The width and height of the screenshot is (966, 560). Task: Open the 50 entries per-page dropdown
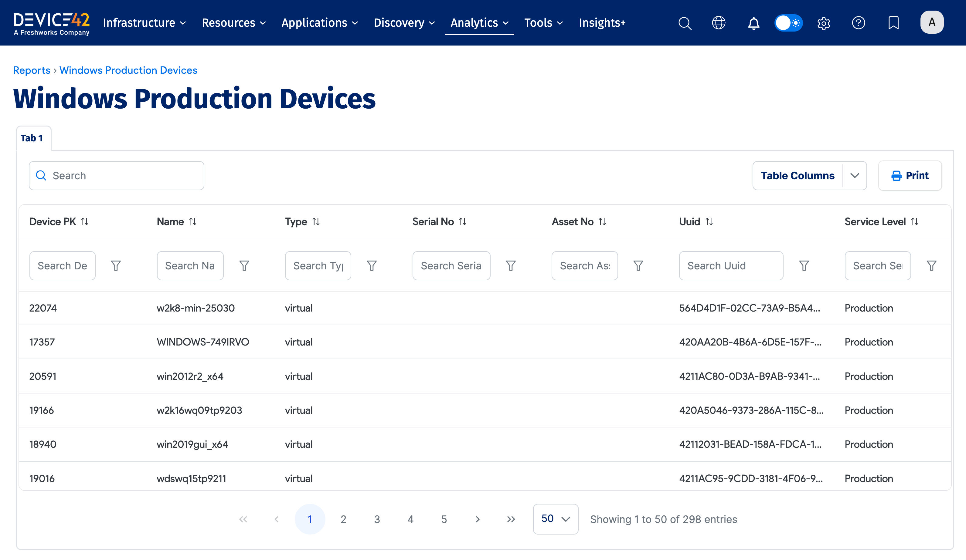click(x=556, y=519)
